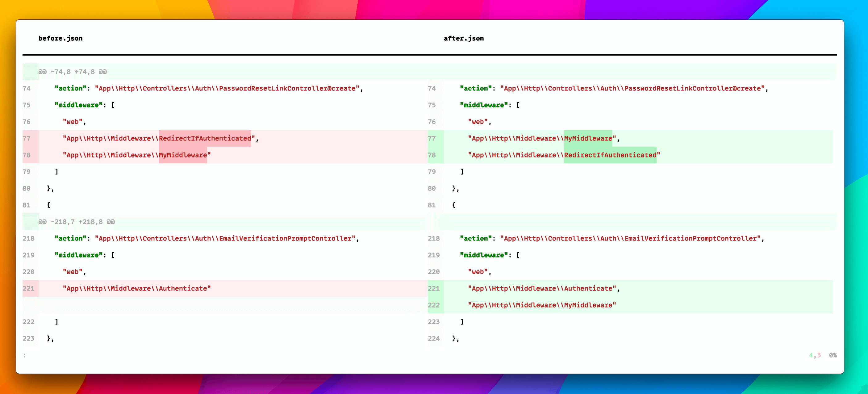The width and height of the screenshot is (868, 394).
Task: Click line number 221 in left pane
Action: click(29, 288)
